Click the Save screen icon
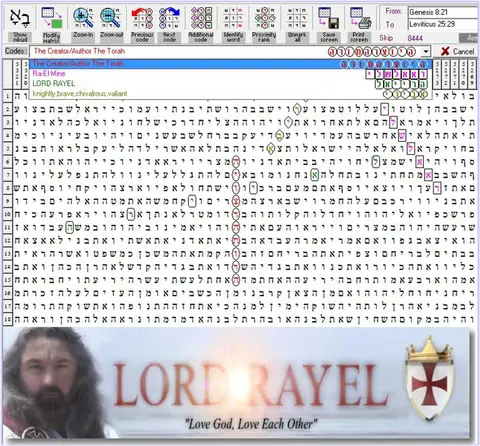This screenshot has height=446, width=480. point(328,18)
